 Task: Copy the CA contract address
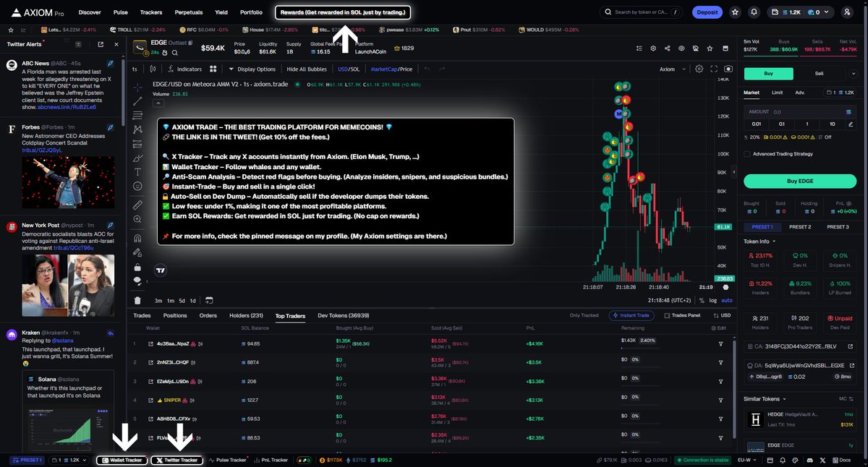click(x=800, y=346)
